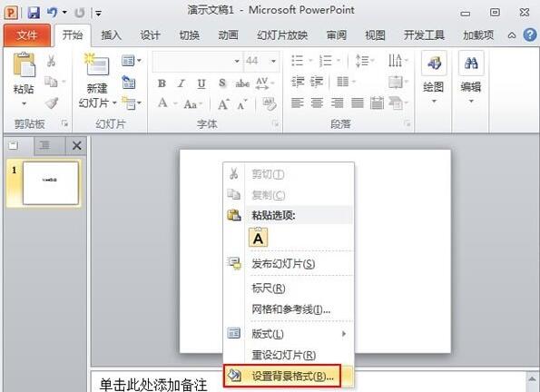
Task: Open the 文件 tab
Action: 27,35
